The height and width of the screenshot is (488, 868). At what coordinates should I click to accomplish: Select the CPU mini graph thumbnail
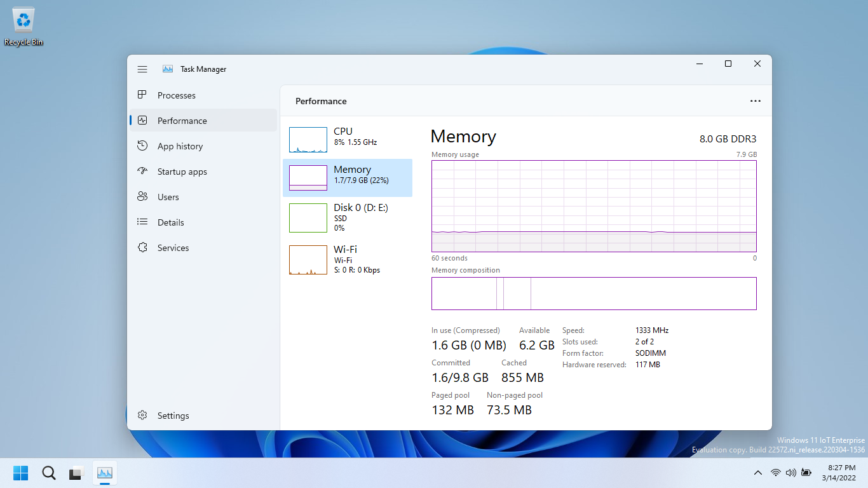[308, 140]
